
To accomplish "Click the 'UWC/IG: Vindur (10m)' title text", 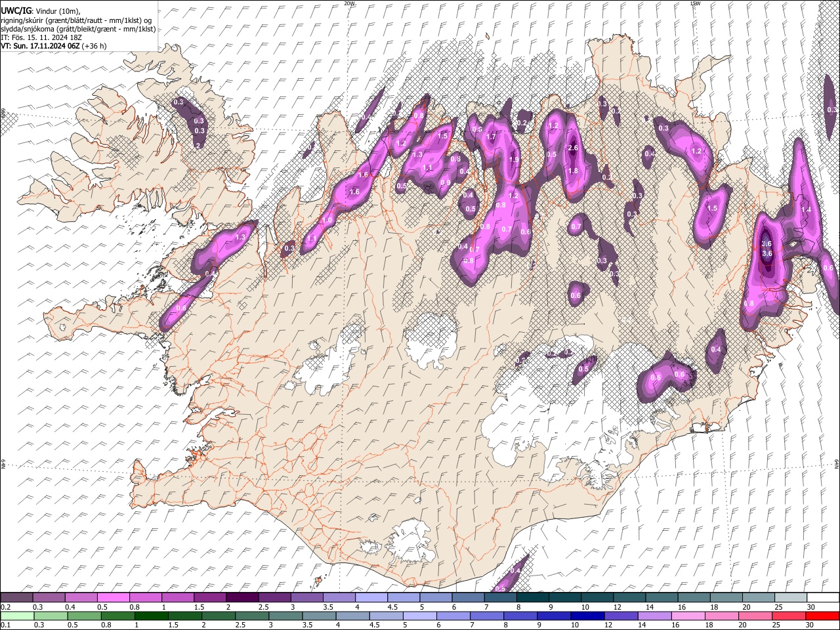I will [x=40, y=11].
